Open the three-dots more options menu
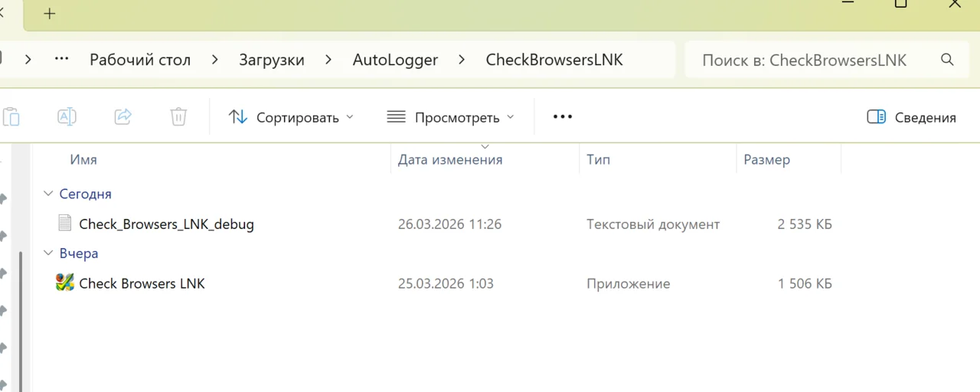 coord(563,117)
